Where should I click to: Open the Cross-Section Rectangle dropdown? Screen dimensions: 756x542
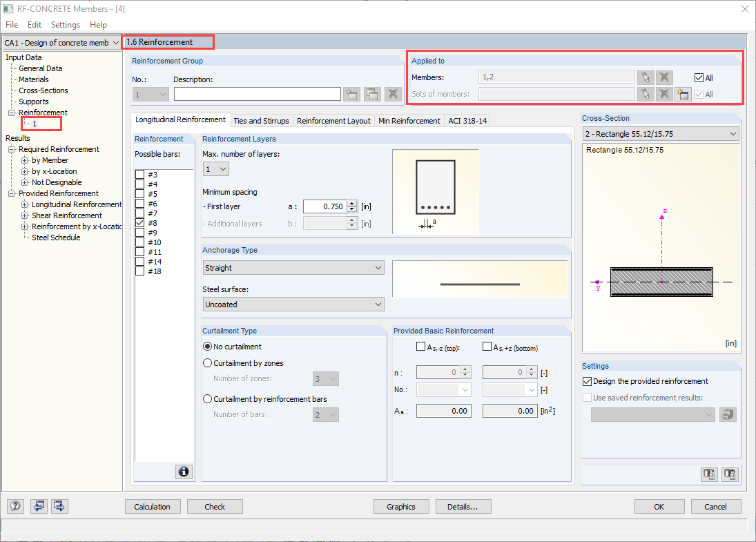click(x=661, y=133)
